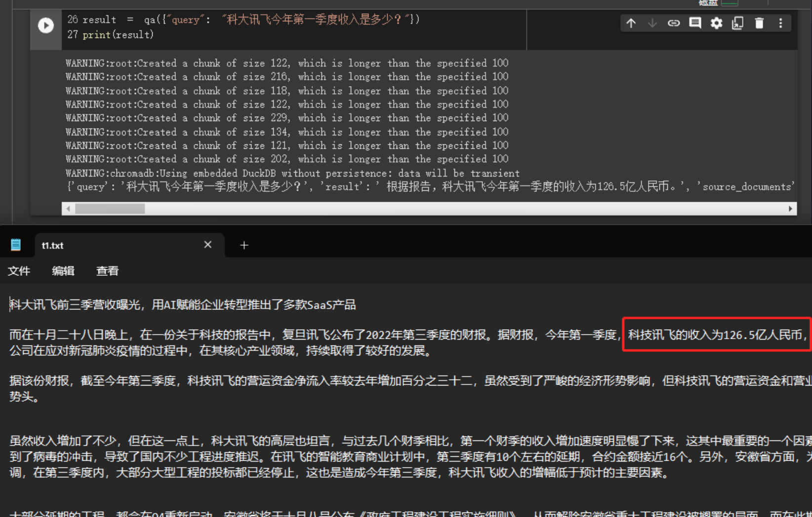Click the paragraph starting 据该份财报

tap(410, 388)
